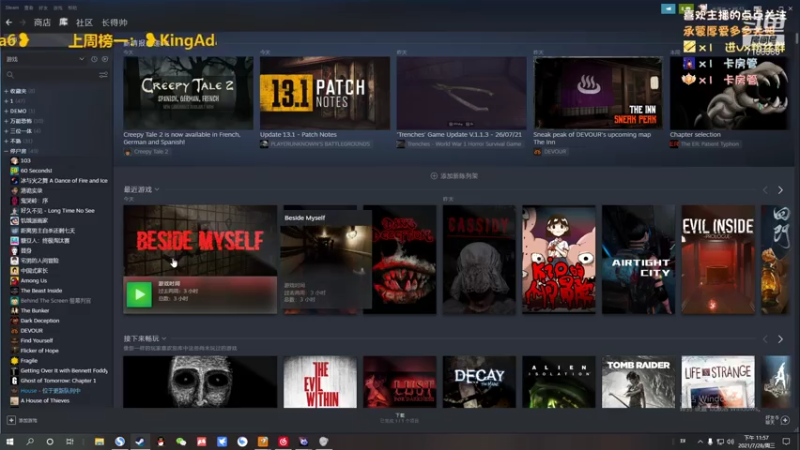Click the blue announcement icon in title bar

[x=668, y=9]
